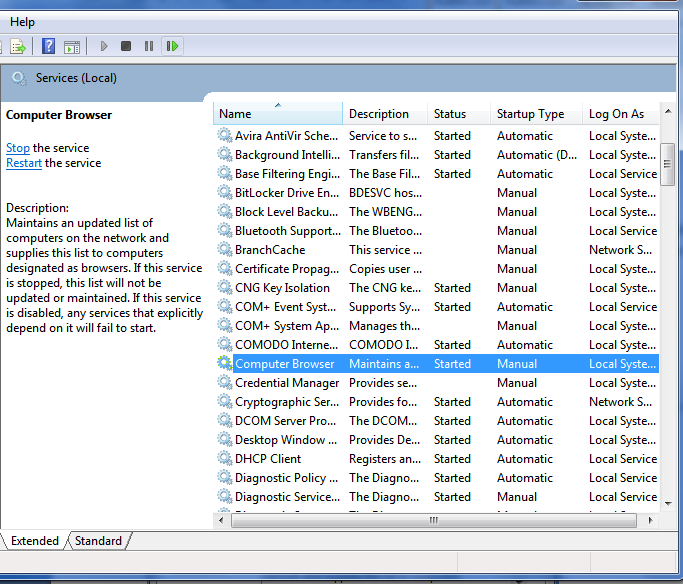Switch to the Extended tab
Viewport: 683px width, 584px height.
point(35,541)
